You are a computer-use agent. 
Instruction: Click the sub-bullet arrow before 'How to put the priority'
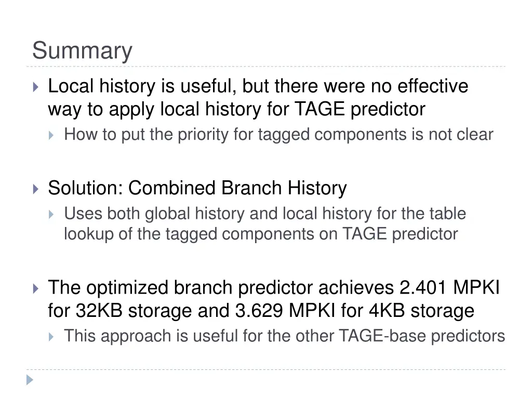pyautogui.click(x=51, y=136)
